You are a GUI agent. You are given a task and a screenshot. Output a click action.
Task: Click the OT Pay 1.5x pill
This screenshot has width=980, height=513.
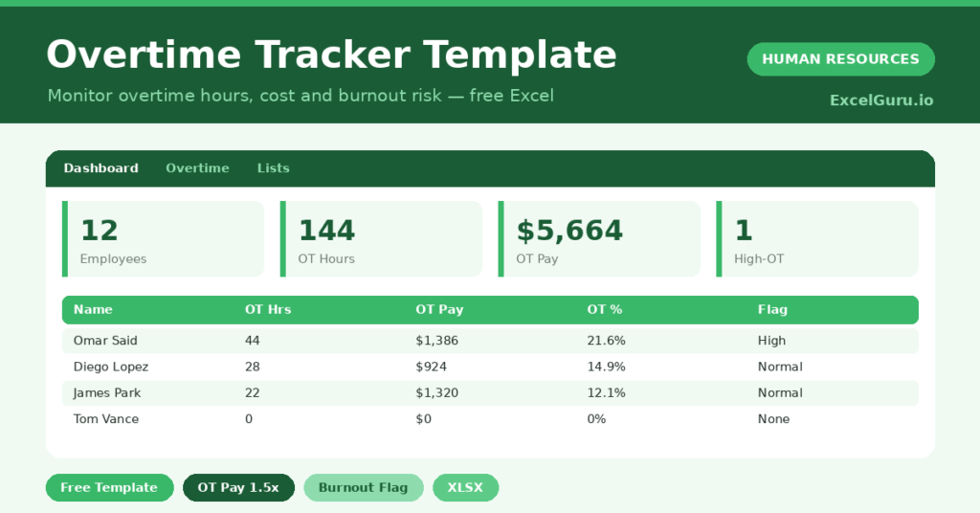(x=238, y=487)
